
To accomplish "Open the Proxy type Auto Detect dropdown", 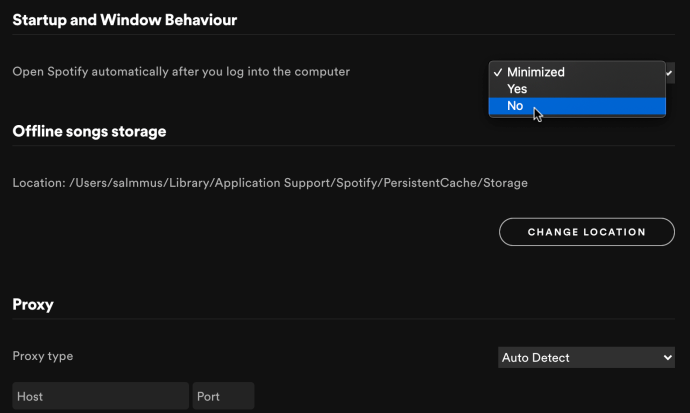I will point(586,358).
